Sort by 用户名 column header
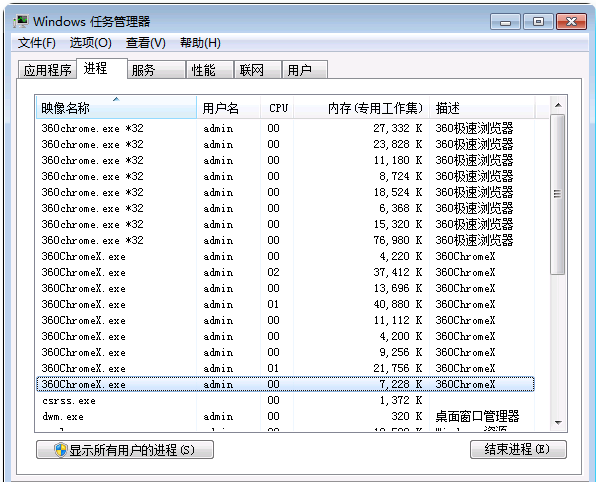 click(228, 108)
